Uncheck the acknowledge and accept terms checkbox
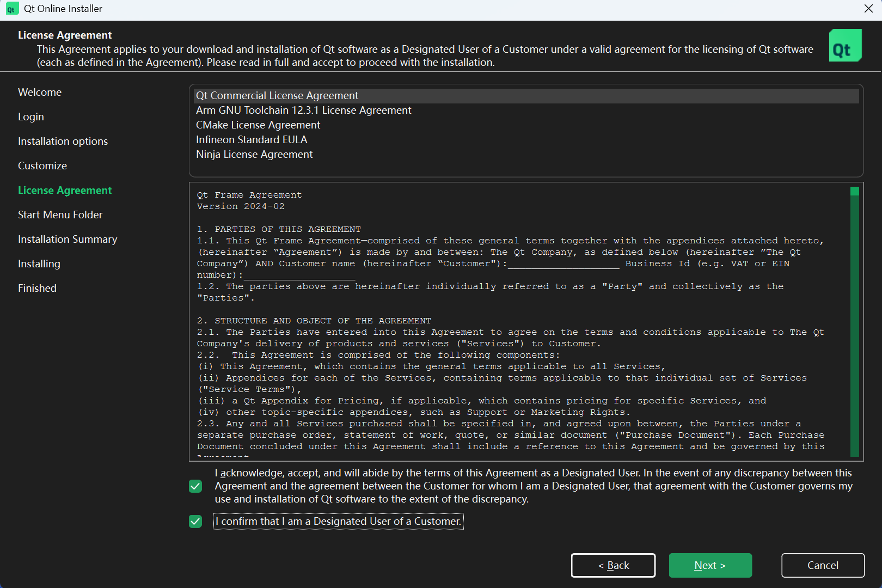 pos(195,486)
